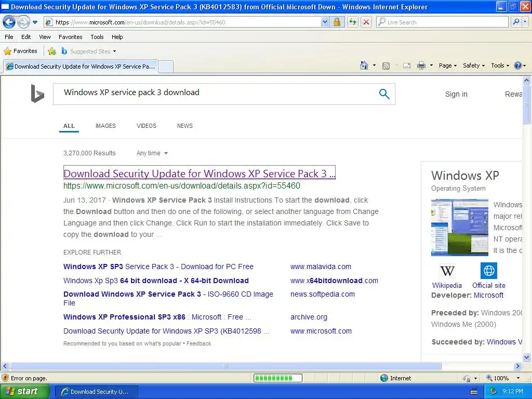
Task: Click the Official site globe icon
Action: coord(488,271)
